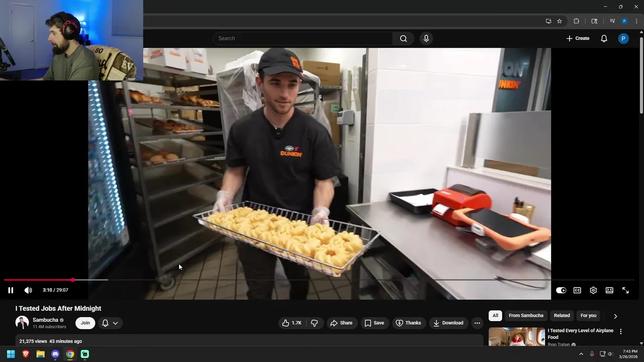Click the red microphone tray icon
Image resolution: width=644 pixels, height=362 pixels.
click(592, 354)
